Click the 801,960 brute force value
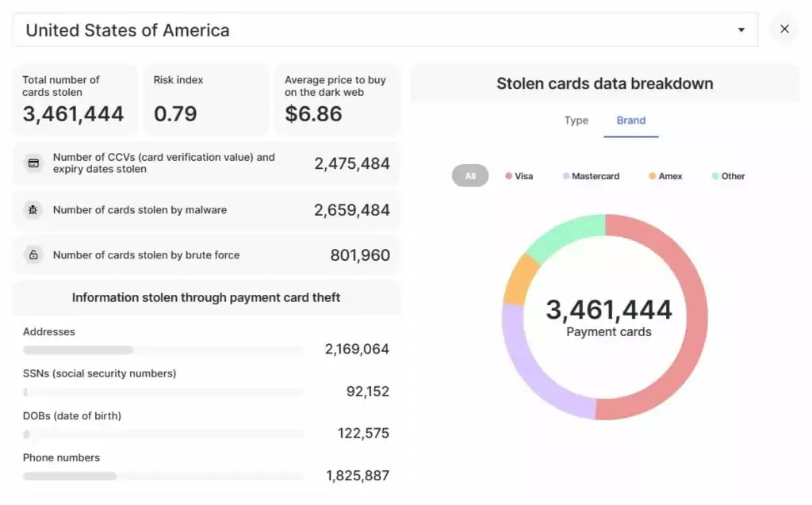812x505 pixels. pos(360,255)
